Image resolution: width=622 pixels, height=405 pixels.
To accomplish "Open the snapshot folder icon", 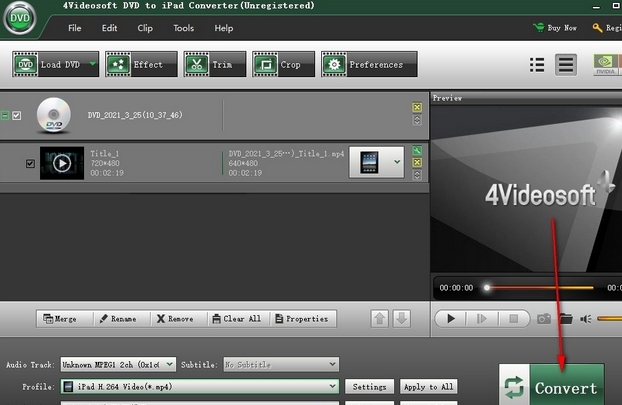I will pyautogui.click(x=566, y=319).
